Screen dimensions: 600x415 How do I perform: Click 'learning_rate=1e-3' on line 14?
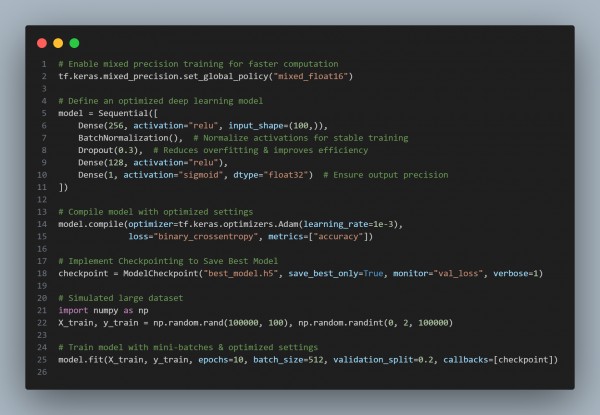coord(348,224)
